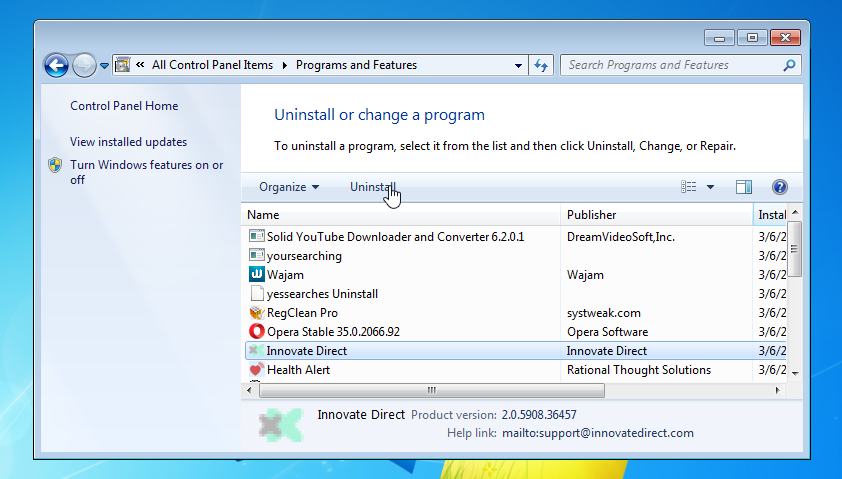This screenshot has width=842, height=479.
Task: Click the Wajam publisher cell
Action: (x=585, y=275)
